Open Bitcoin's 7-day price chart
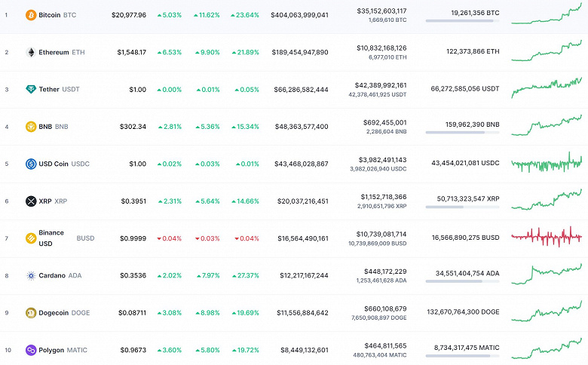Viewport: 588px width, 365px height. [x=547, y=13]
